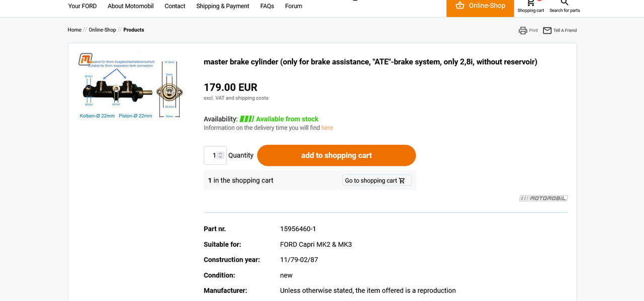Adjust quantity using the stepper arrows
Screen dimensions: 644x301
(x=220, y=155)
